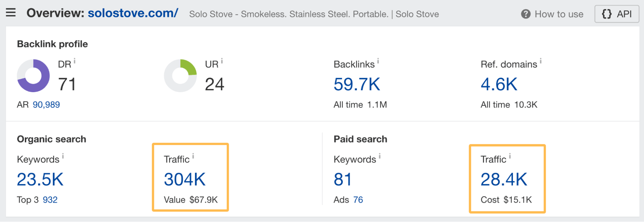
Task: Open the 23.5K organic keywords number
Action: (x=40, y=179)
